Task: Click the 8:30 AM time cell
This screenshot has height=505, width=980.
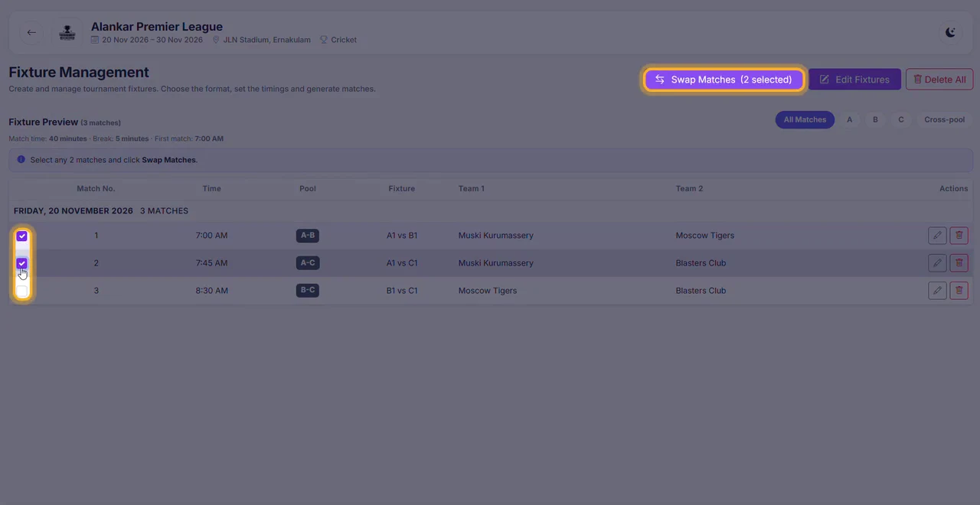Action: pos(211,291)
